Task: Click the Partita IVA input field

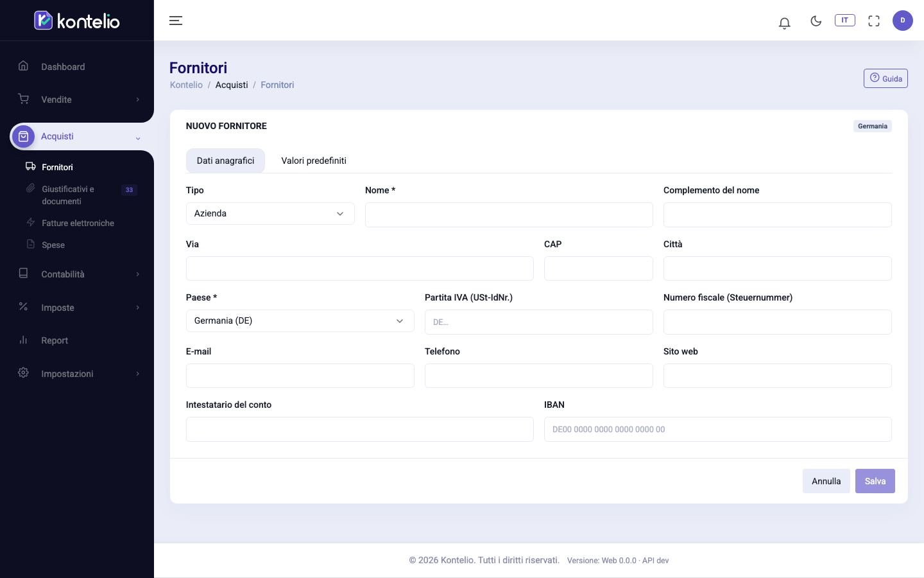Action: pos(538,322)
